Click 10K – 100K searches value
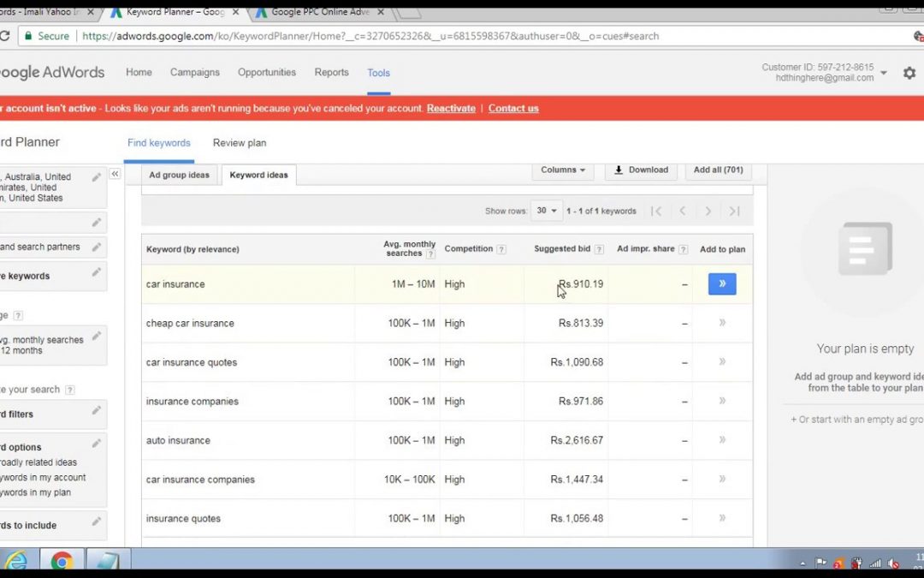Screen dimensions: 924x578 410,480
